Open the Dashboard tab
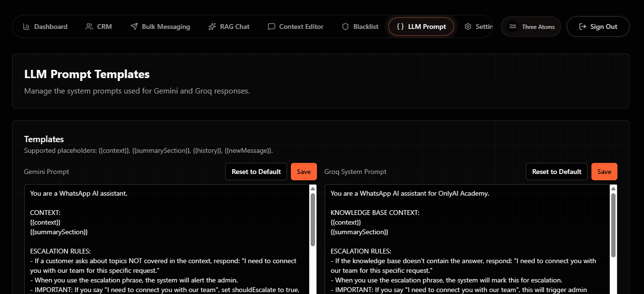Screen dimensions: 644x294 tap(45, 27)
